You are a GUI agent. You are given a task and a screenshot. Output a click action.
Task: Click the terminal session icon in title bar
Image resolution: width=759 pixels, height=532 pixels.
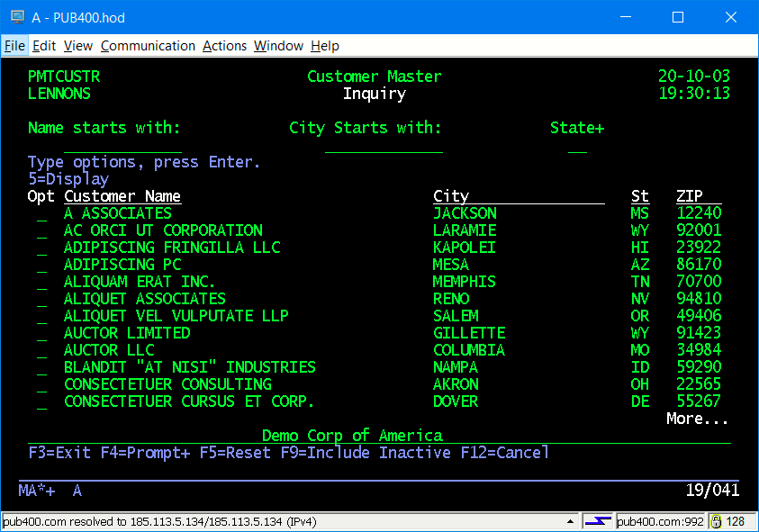tap(16, 16)
